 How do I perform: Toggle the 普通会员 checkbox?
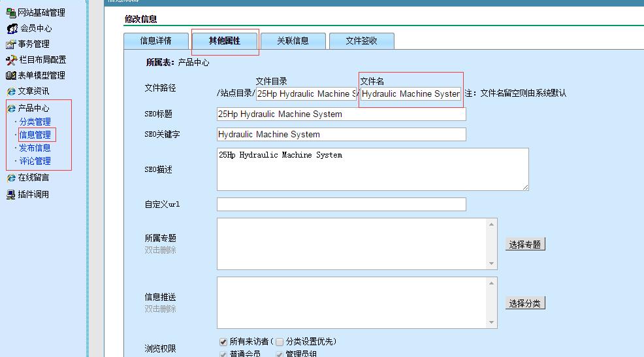[x=223, y=354]
